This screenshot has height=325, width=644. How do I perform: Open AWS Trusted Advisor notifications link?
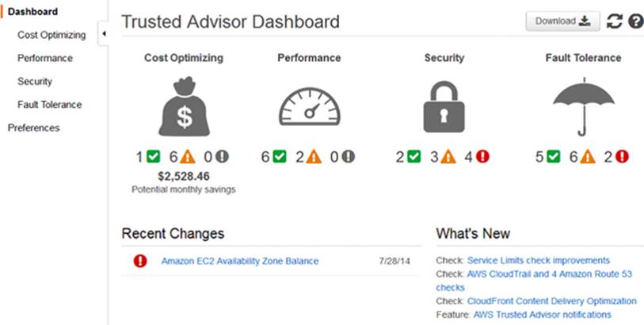tap(542, 315)
